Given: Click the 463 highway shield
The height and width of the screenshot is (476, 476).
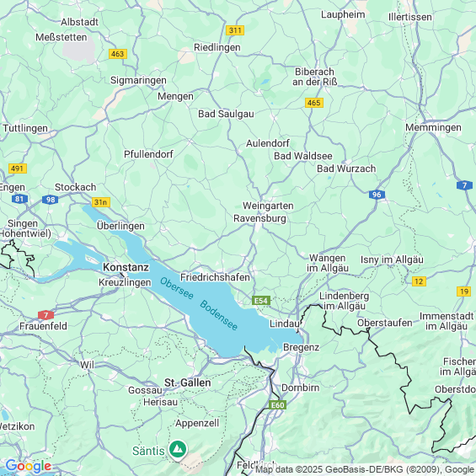Looking at the screenshot, I should [118, 54].
